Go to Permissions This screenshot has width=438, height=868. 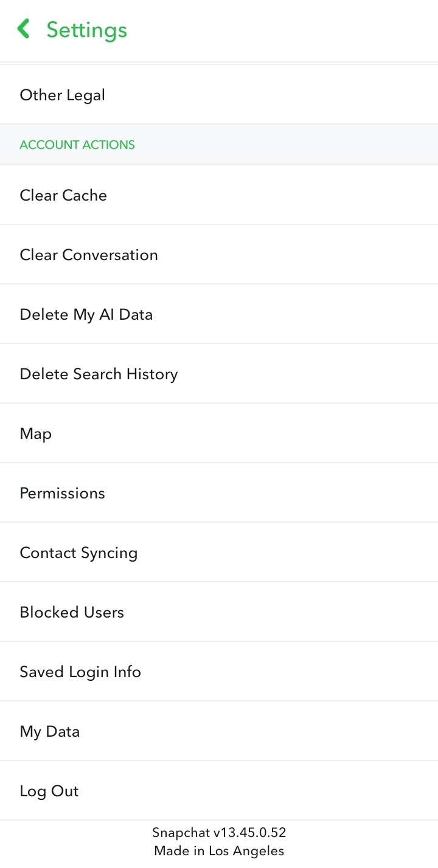pyautogui.click(x=219, y=493)
